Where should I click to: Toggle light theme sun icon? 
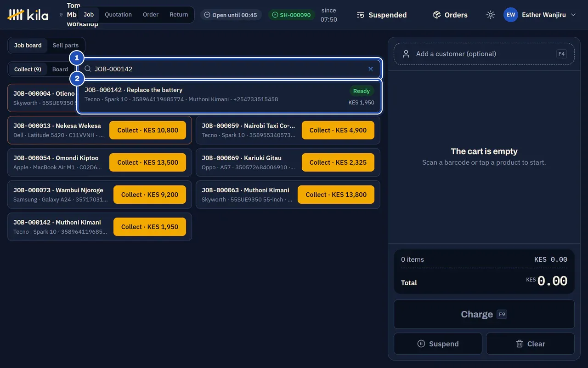pos(491,15)
